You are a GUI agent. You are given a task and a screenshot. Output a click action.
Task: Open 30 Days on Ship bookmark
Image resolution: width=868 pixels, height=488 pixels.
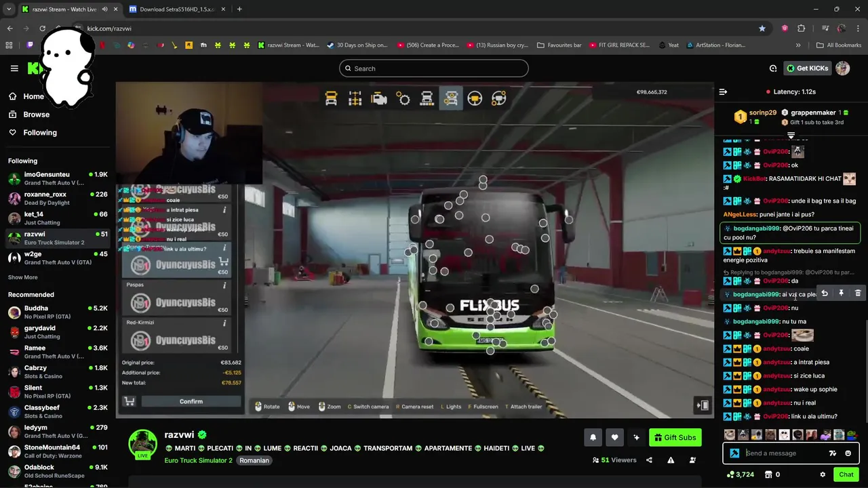pos(357,45)
